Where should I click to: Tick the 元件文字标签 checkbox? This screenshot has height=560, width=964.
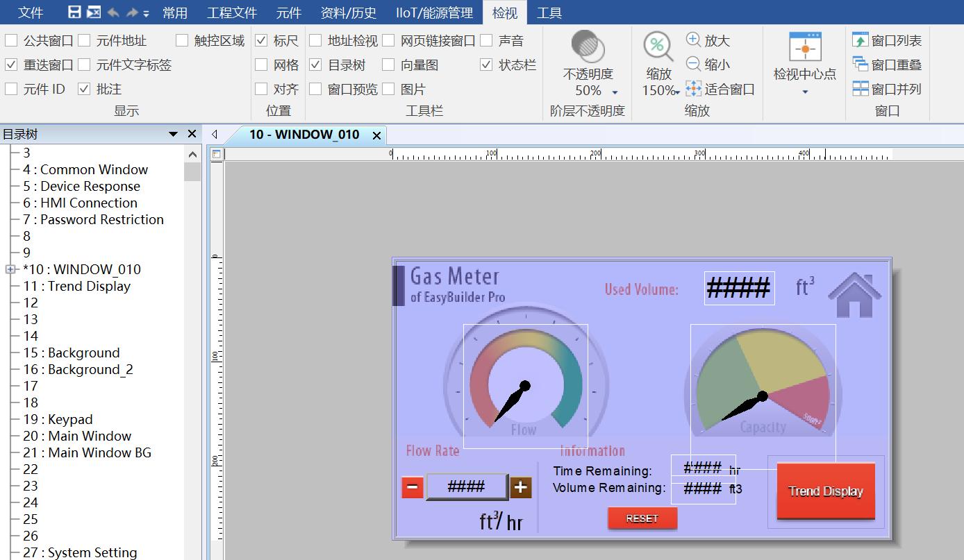point(84,65)
